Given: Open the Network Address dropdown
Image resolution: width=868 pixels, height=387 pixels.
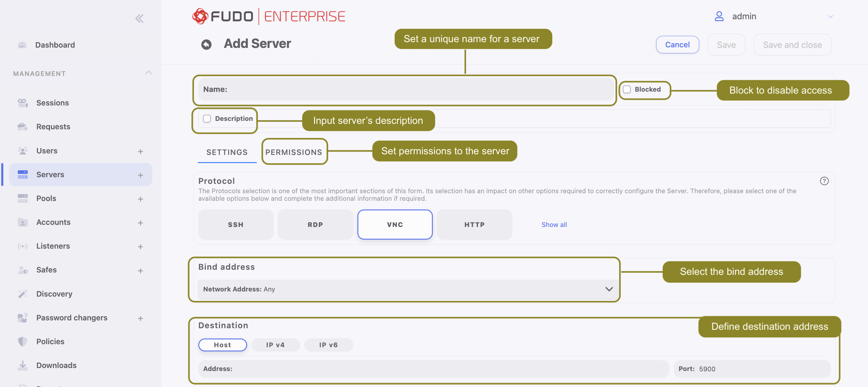Looking at the screenshot, I should click(x=408, y=289).
